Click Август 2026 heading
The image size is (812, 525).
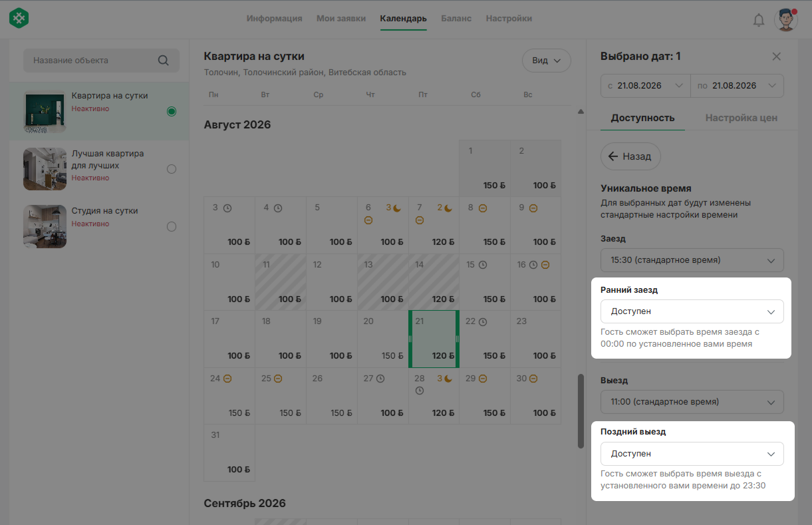tap(237, 124)
